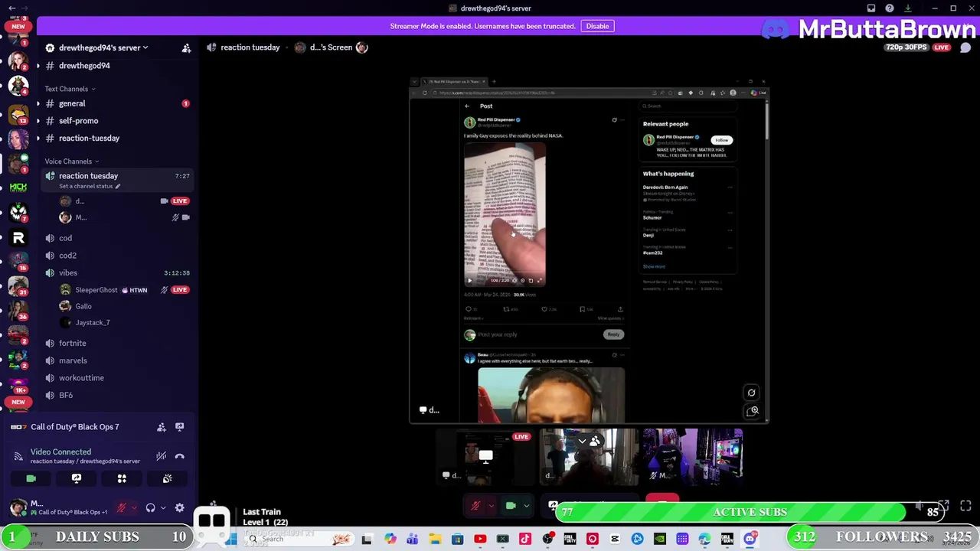The height and width of the screenshot is (551, 980).
Task: Click the Call of Duty Black Ops 7 activity
Action: click(74, 427)
